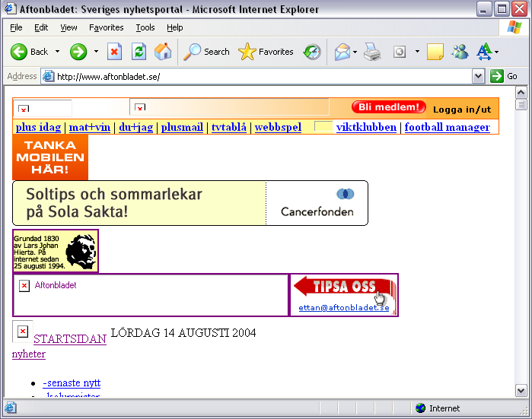Go to the Home page icon
This screenshot has height=419, width=532.
point(163,52)
